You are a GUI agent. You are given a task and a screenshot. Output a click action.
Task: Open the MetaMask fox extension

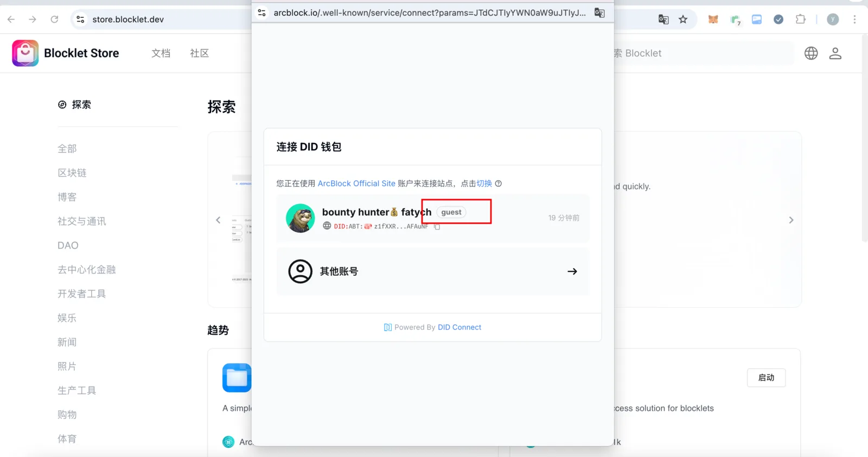pos(713,20)
